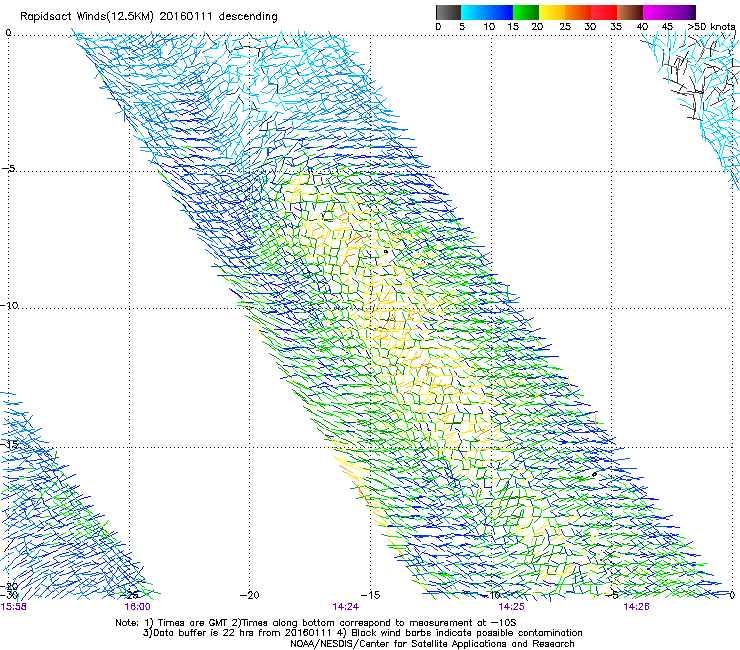
Task: Click longitude label '-25' on bottom axis
Action: pos(130,594)
